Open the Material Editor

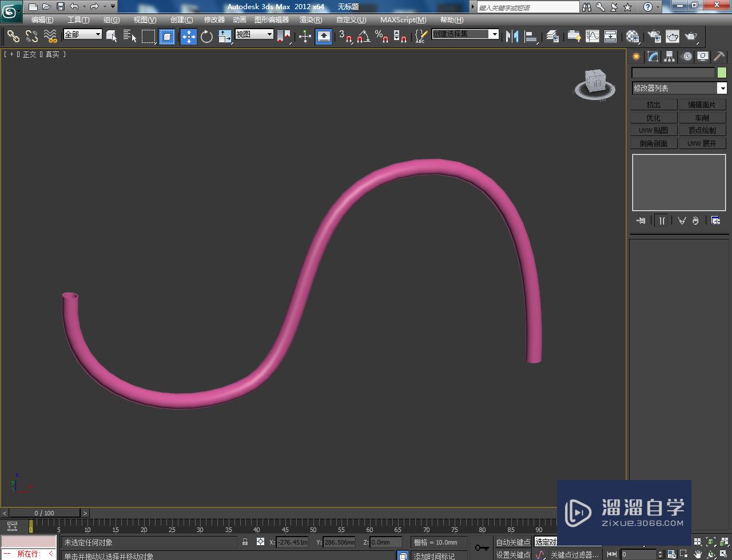[x=632, y=36]
